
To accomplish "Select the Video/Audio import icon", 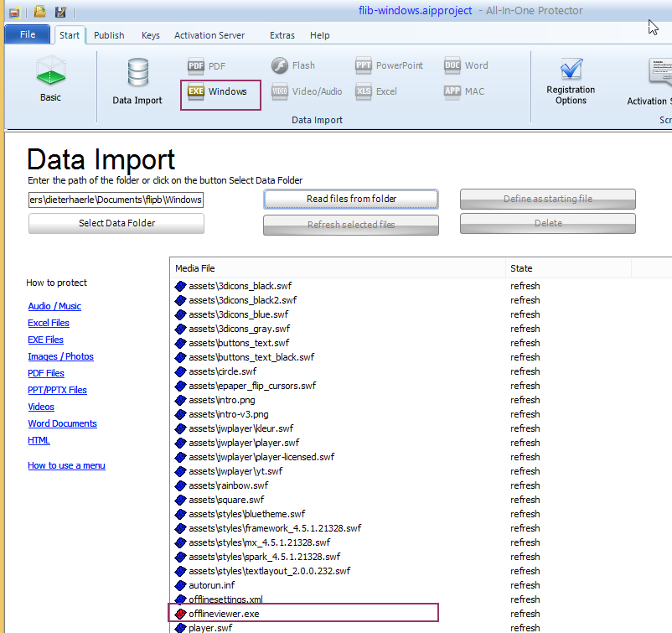I will (x=280, y=91).
